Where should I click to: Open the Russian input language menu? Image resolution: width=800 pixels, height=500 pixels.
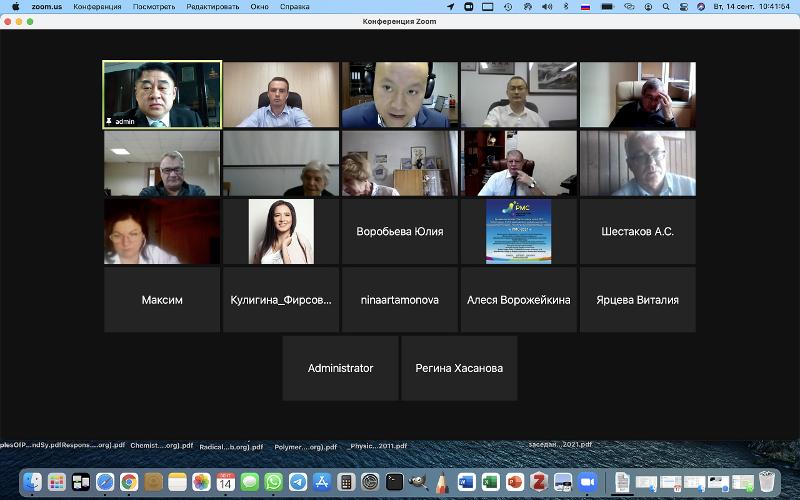coord(585,6)
